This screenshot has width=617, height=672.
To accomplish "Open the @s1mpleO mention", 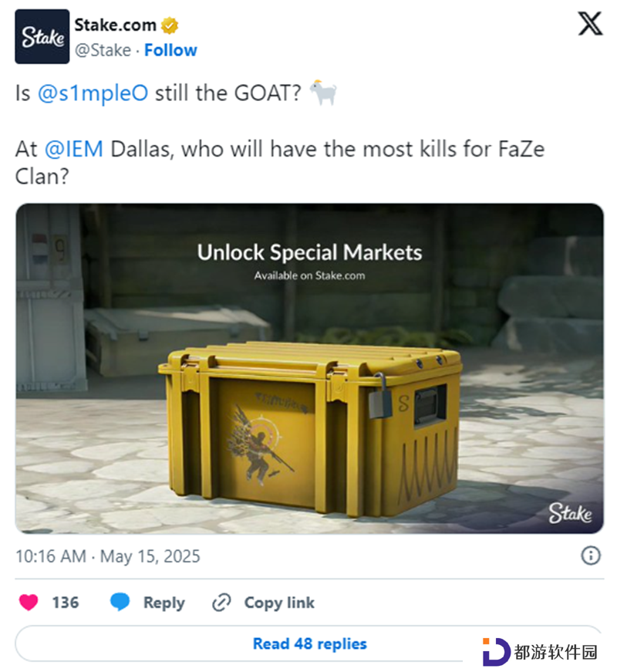I will pyautogui.click(x=93, y=93).
